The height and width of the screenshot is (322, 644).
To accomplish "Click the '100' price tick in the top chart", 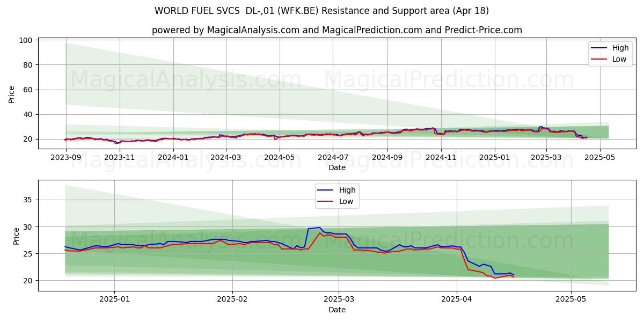I will click(26, 40).
